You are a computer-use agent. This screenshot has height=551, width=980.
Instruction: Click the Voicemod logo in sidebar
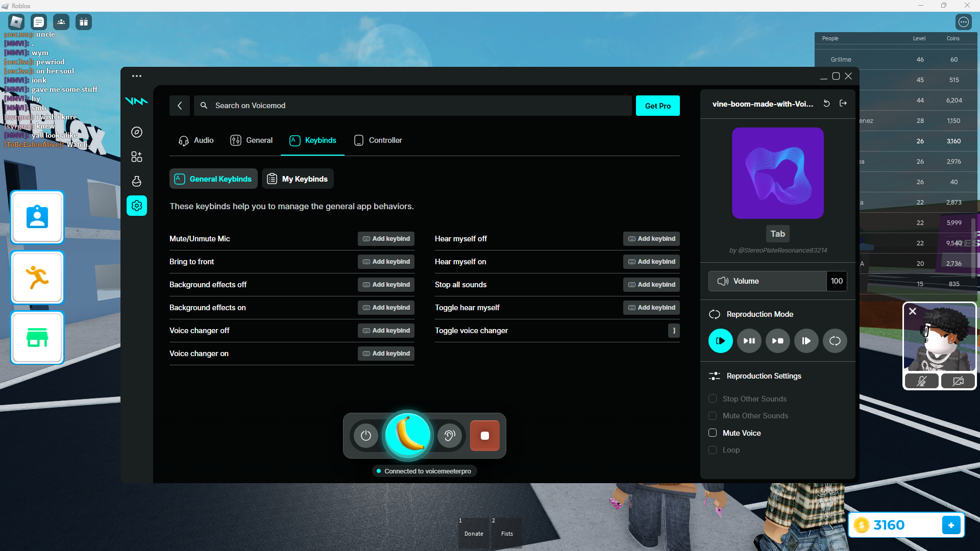tap(137, 101)
